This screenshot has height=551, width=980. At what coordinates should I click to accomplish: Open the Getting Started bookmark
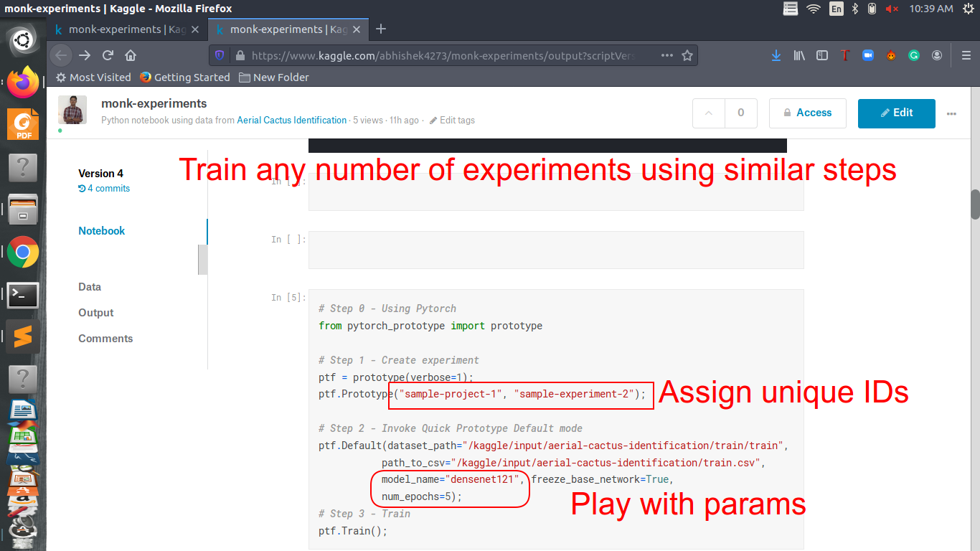pyautogui.click(x=185, y=77)
